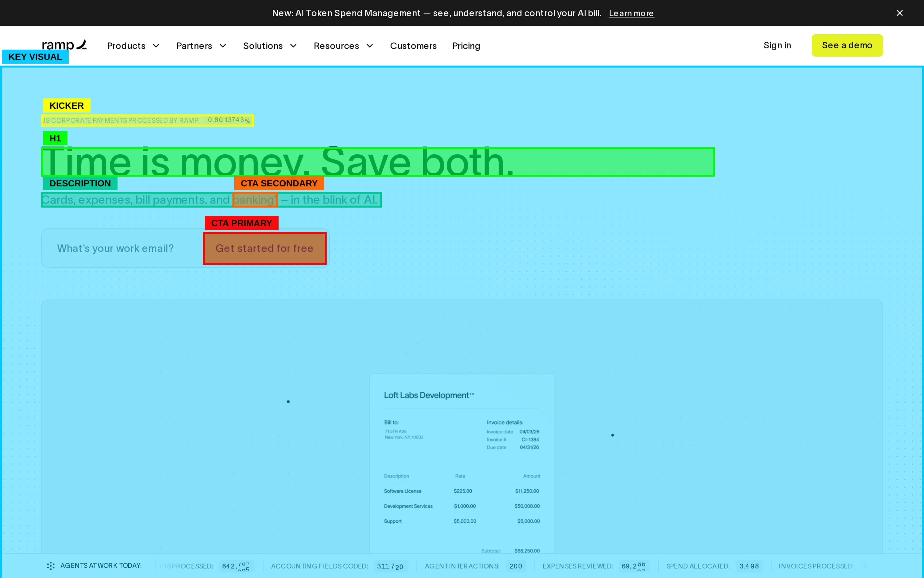Click the Support row amount $5,000.00
The image size is (924, 578).
[528, 521]
